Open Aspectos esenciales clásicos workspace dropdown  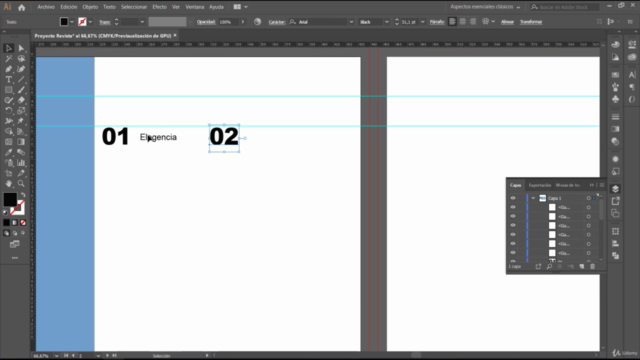tap(485, 7)
